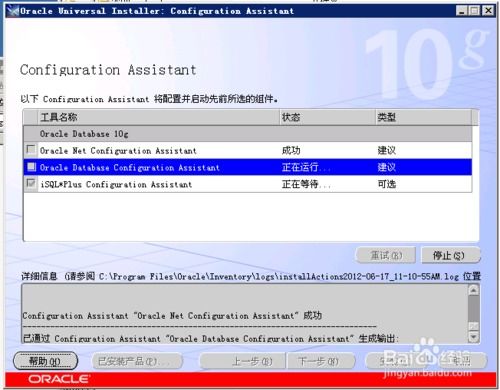Click the 类型 column header
The image size is (500, 390).
pyautogui.click(x=423, y=117)
